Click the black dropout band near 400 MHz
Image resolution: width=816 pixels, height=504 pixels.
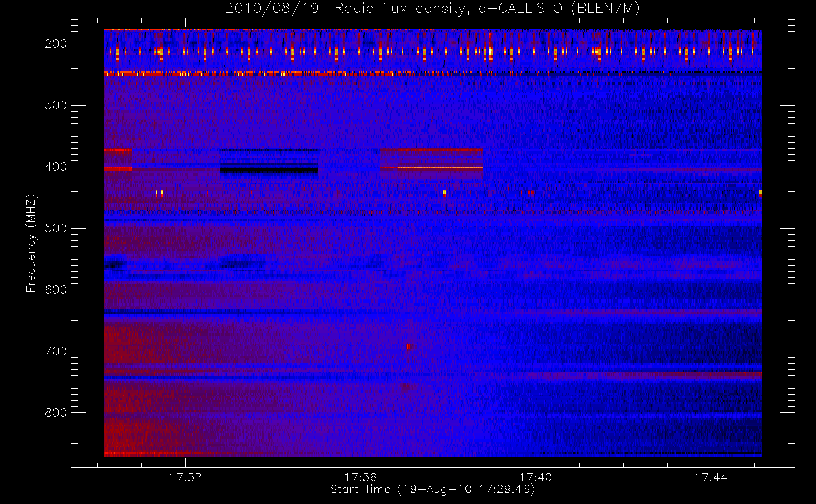269,170
